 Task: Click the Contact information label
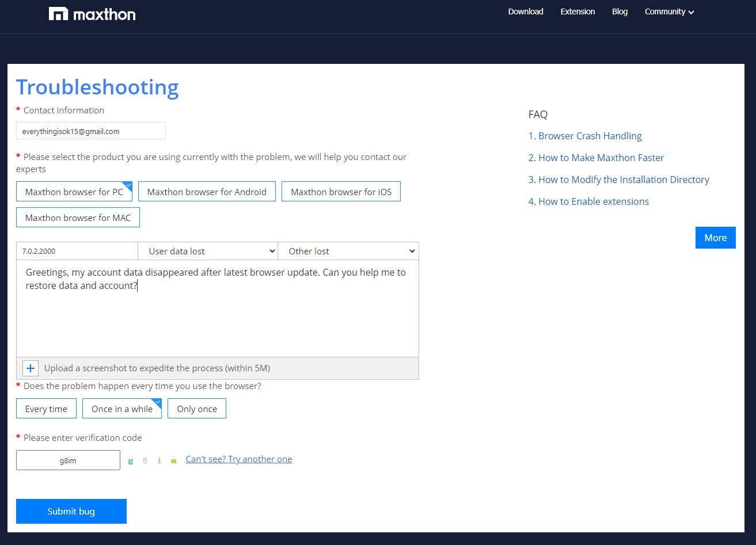point(64,110)
